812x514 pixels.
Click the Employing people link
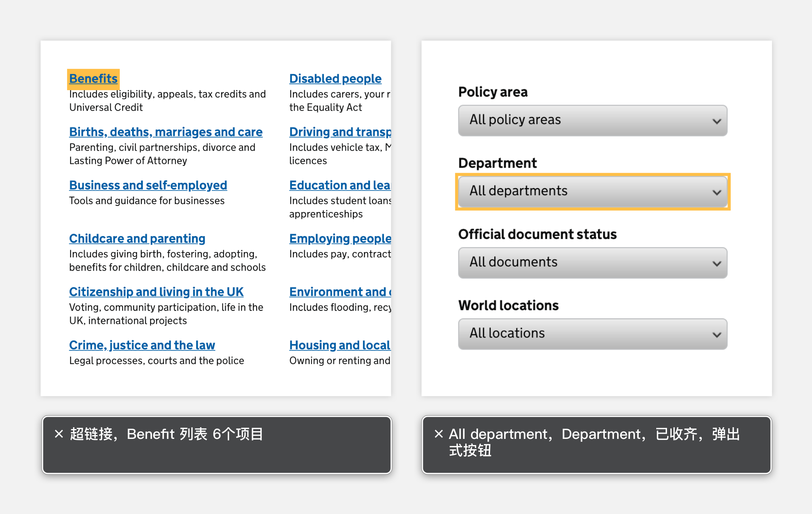tap(340, 239)
